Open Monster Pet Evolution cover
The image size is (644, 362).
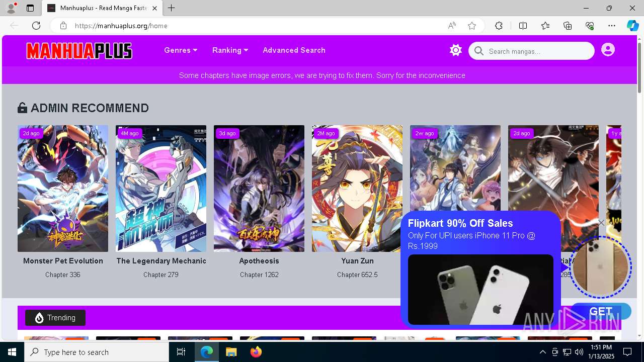tap(63, 189)
